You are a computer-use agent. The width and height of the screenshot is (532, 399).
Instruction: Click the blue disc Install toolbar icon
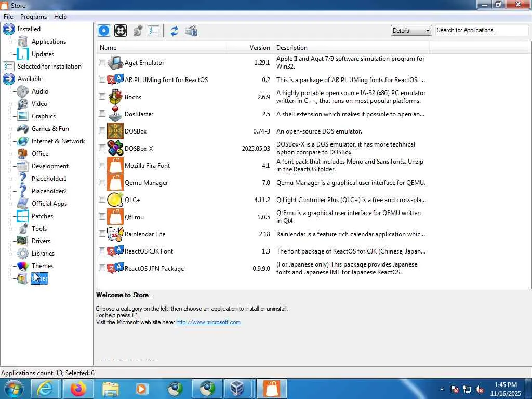point(104,31)
